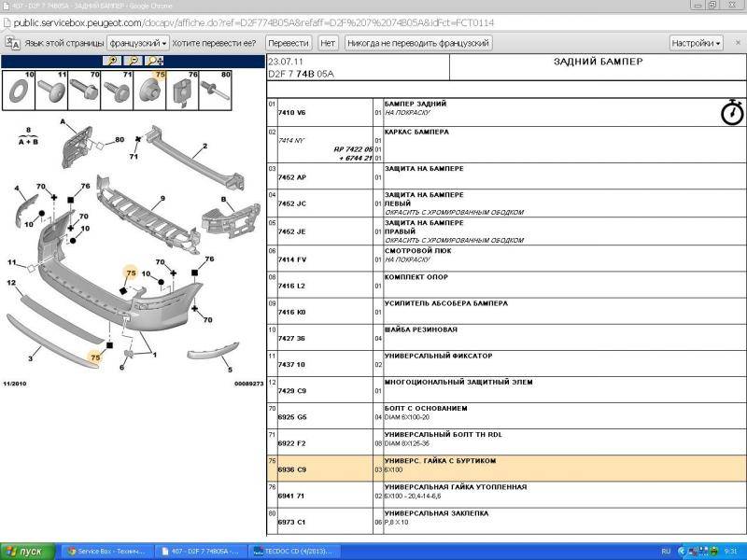The height and width of the screenshot is (560, 747).
Task: Click Никогда не переводить французский button
Action: pyautogui.click(x=418, y=43)
